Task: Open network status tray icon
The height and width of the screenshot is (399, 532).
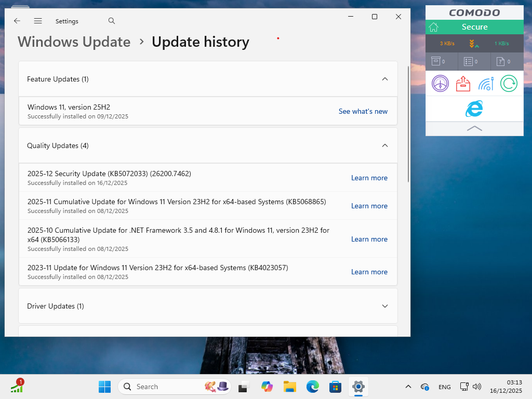Action: point(464,387)
